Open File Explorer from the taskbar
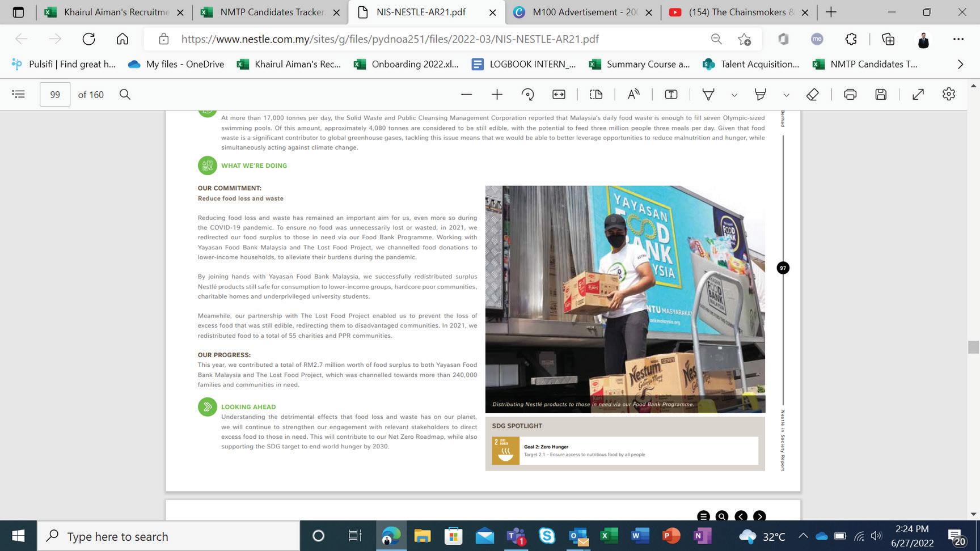The image size is (980, 551). tap(423, 536)
